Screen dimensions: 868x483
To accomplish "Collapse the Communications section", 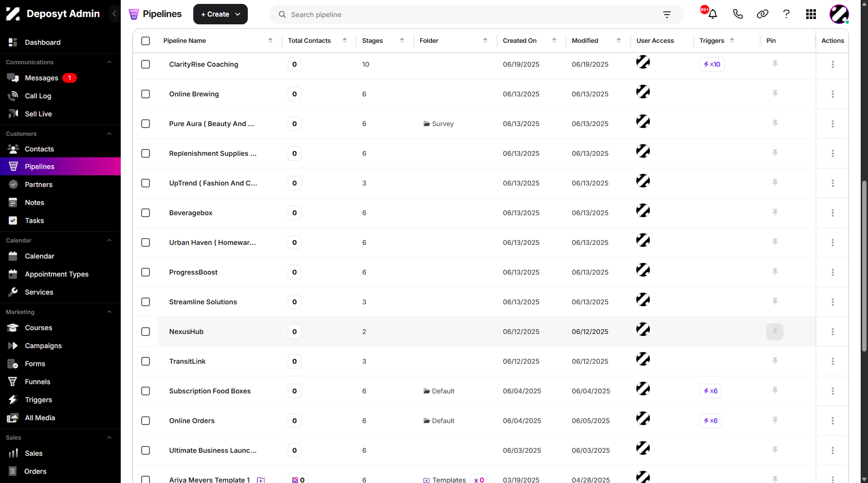I will point(109,62).
